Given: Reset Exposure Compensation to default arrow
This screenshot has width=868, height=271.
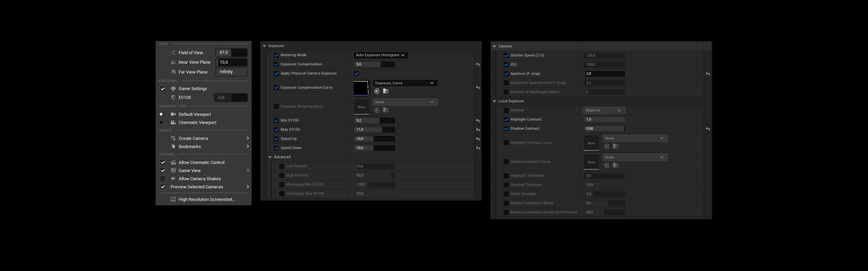Looking at the screenshot, I should click(478, 64).
